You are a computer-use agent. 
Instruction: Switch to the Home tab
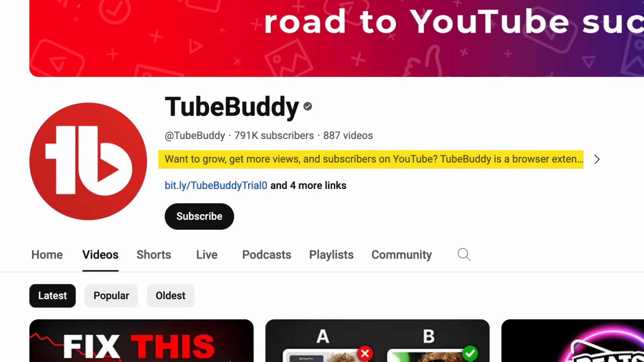coord(47,255)
